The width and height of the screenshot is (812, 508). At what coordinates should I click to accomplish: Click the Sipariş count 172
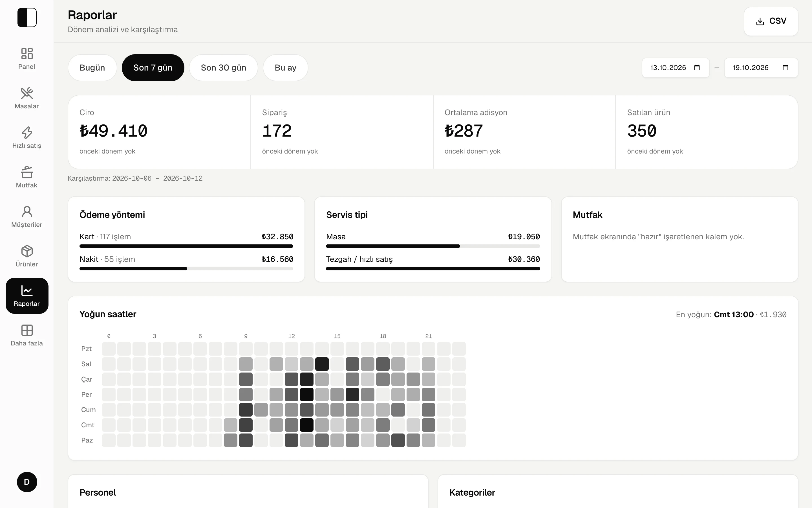pyautogui.click(x=277, y=131)
